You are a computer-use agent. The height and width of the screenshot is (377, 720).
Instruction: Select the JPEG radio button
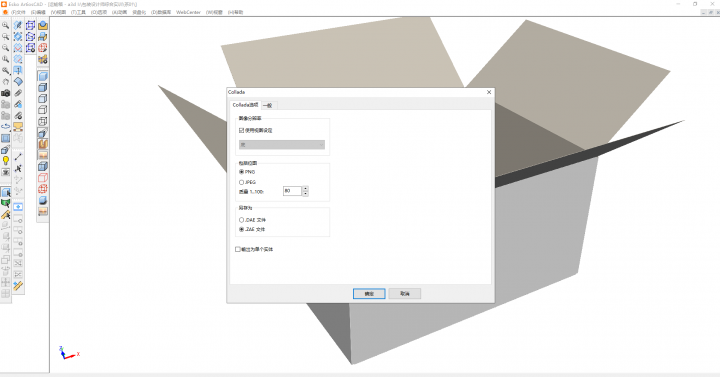[x=242, y=182]
